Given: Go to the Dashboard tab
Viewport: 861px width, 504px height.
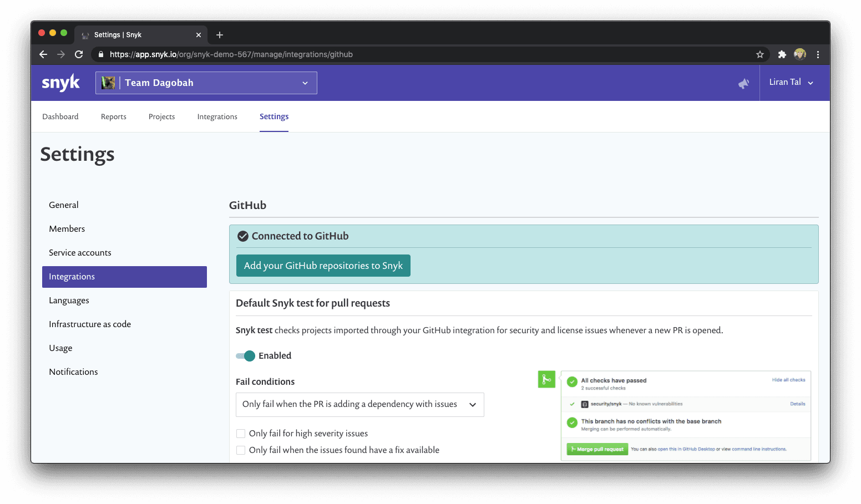Looking at the screenshot, I should tap(60, 116).
